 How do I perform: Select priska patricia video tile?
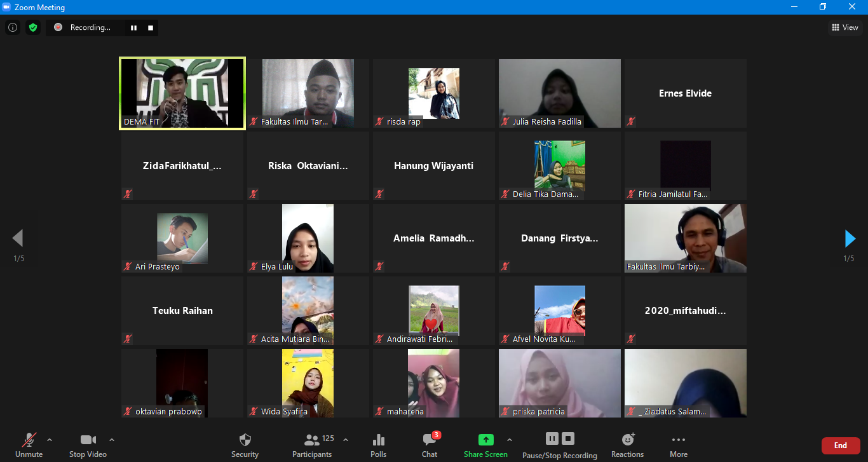tap(560, 383)
